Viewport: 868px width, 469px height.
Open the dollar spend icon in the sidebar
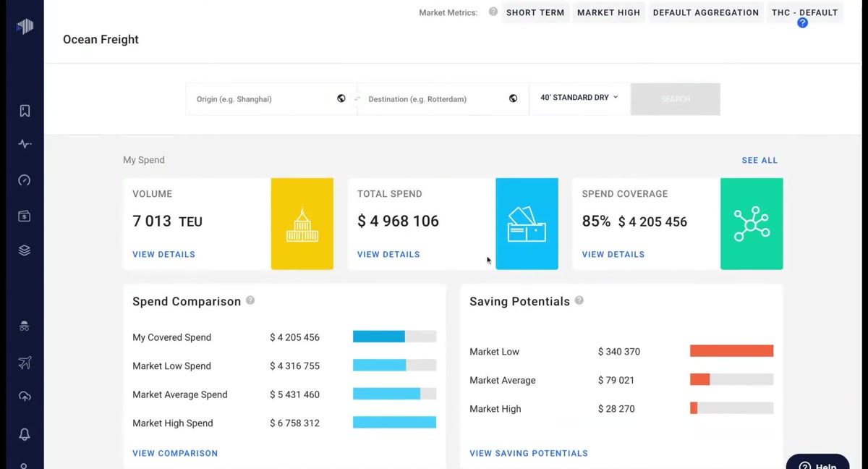click(x=25, y=216)
